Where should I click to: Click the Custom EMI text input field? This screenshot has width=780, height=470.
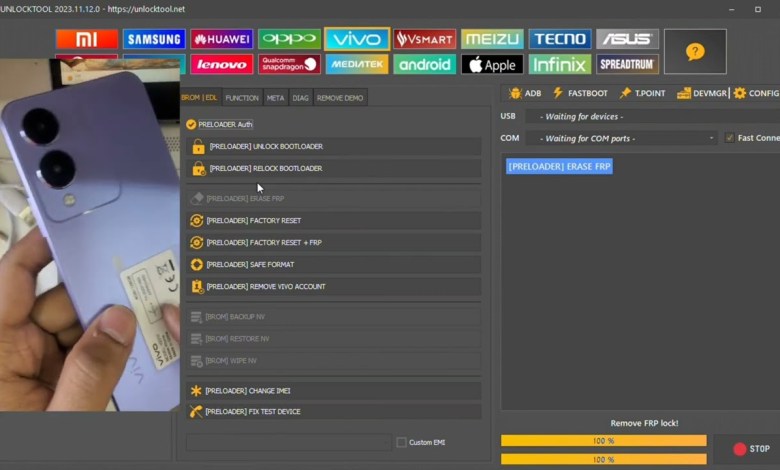(288, 442)
